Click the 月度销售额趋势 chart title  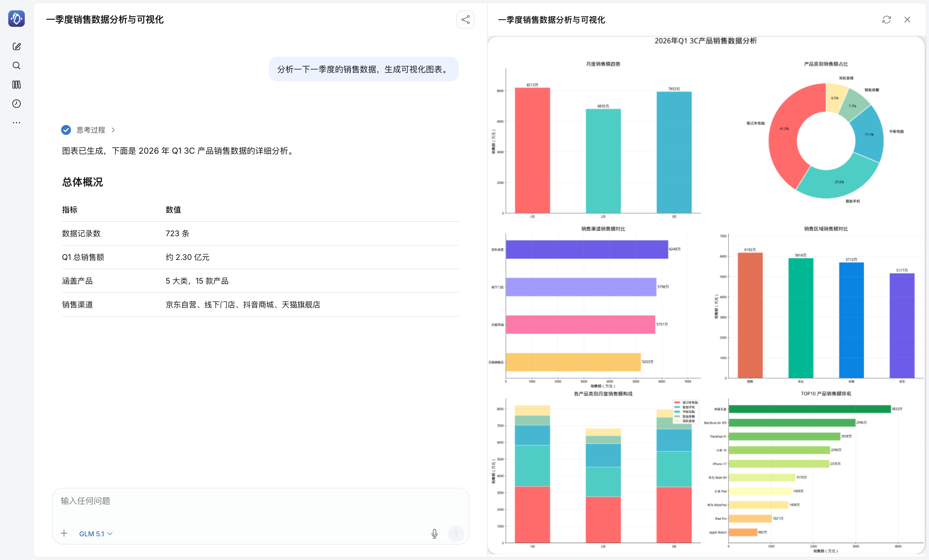tap(603, 64)
